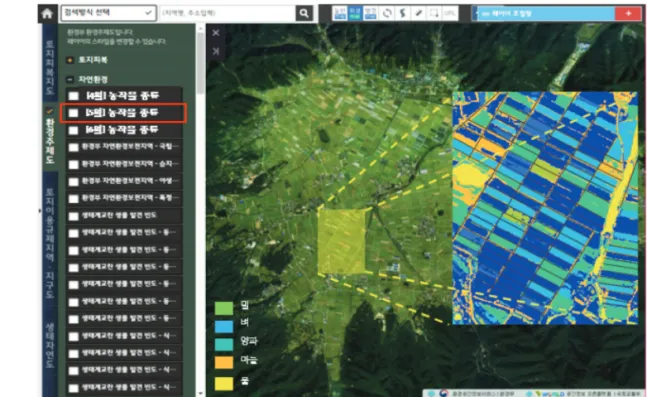Viewport: 647px width, 397px height.
Task: Switch to the 토지이용규제지역·지구도 vertical tab
Action: point(50,243)
